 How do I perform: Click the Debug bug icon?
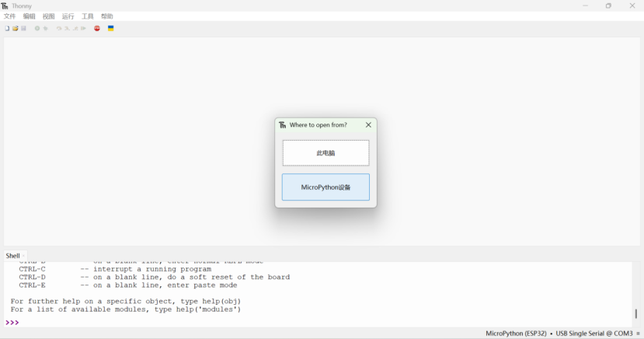[46, 28]
